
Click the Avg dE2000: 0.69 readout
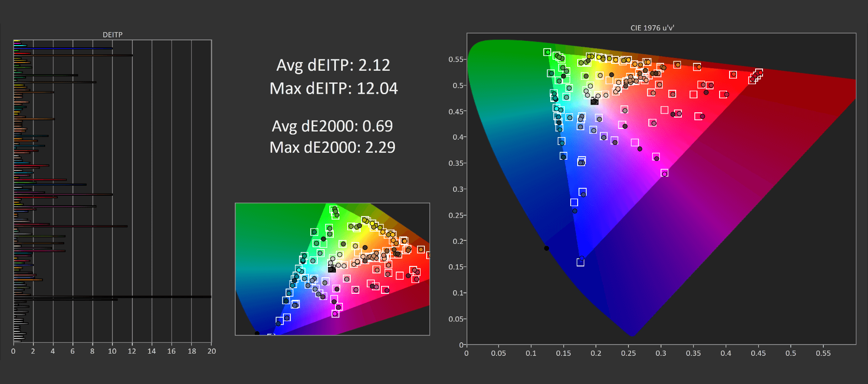click(332, 126)
